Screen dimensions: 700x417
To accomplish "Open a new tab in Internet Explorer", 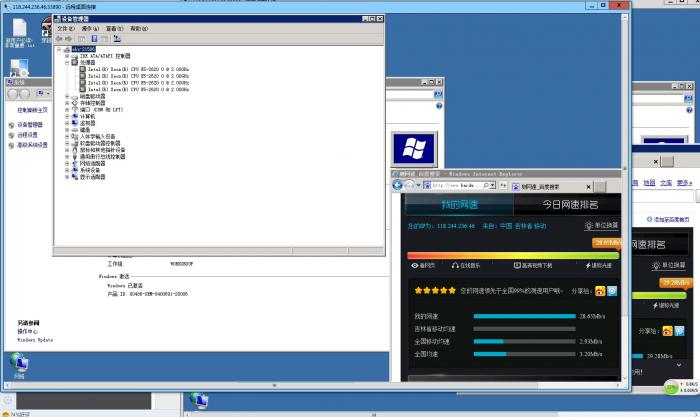I will pyautogui.click(x=600, y=187).
